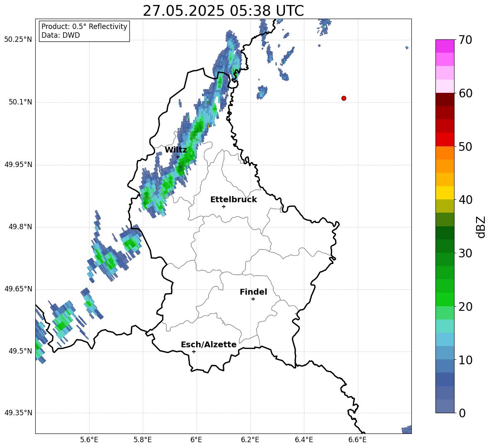Click the Findel station cross marker
Viewport: 491px width, 448px height.
tap(253, 299)
